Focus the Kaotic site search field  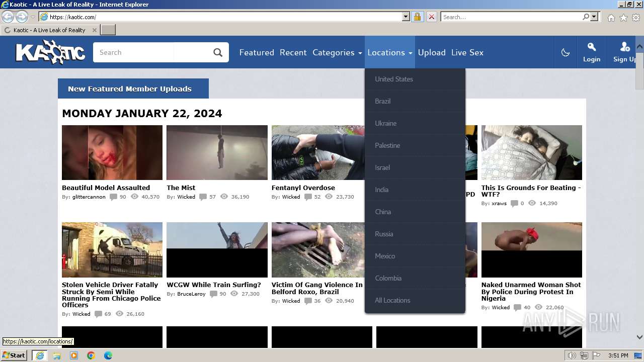(x=151, y=52)
